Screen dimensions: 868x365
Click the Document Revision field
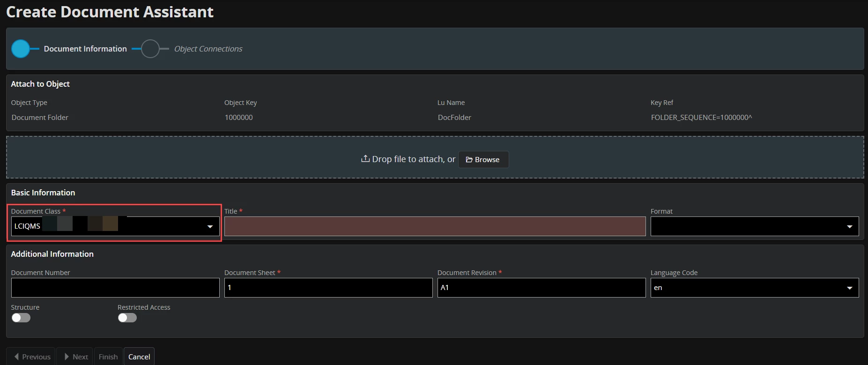click(x=542, y=288)
